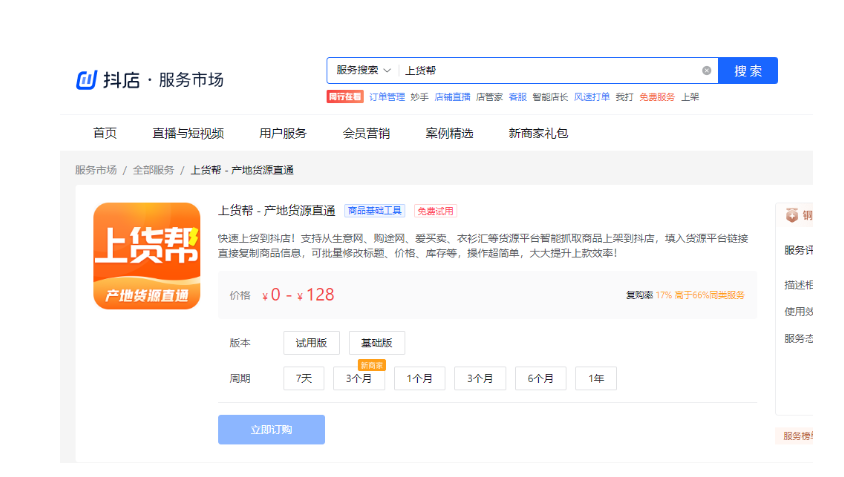Select the 1个月 period option
The image size is (844, 477).
point(419,378)
